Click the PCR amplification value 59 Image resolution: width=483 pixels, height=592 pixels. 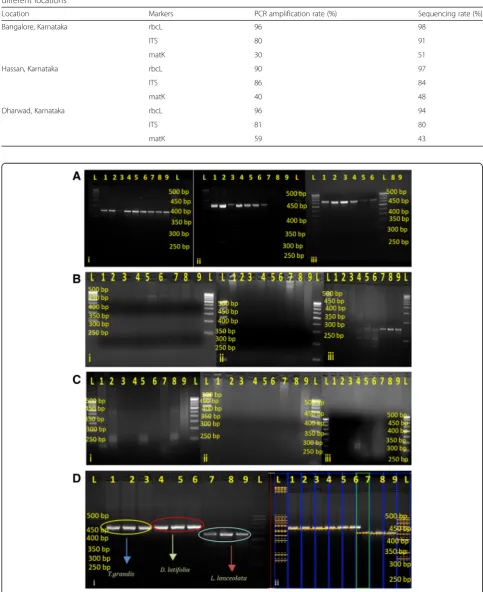point(258,139)
